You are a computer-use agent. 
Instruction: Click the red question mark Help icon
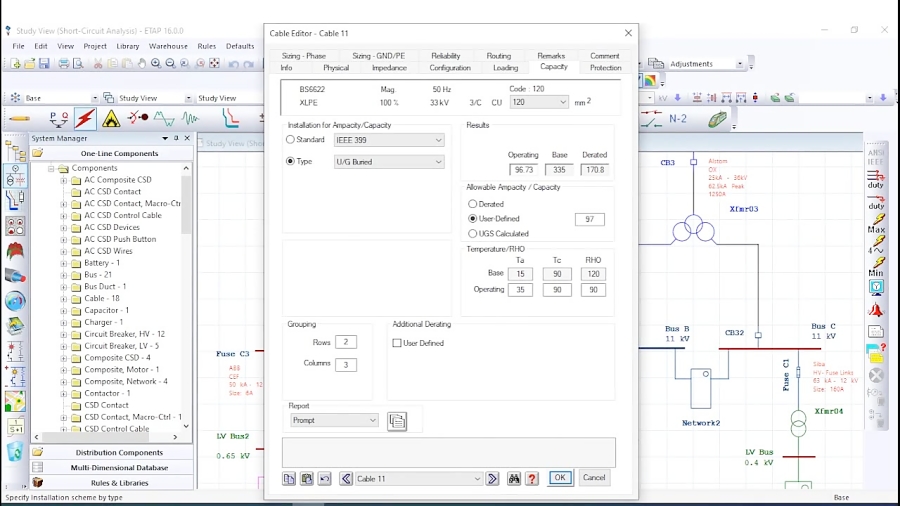[532, 478]
